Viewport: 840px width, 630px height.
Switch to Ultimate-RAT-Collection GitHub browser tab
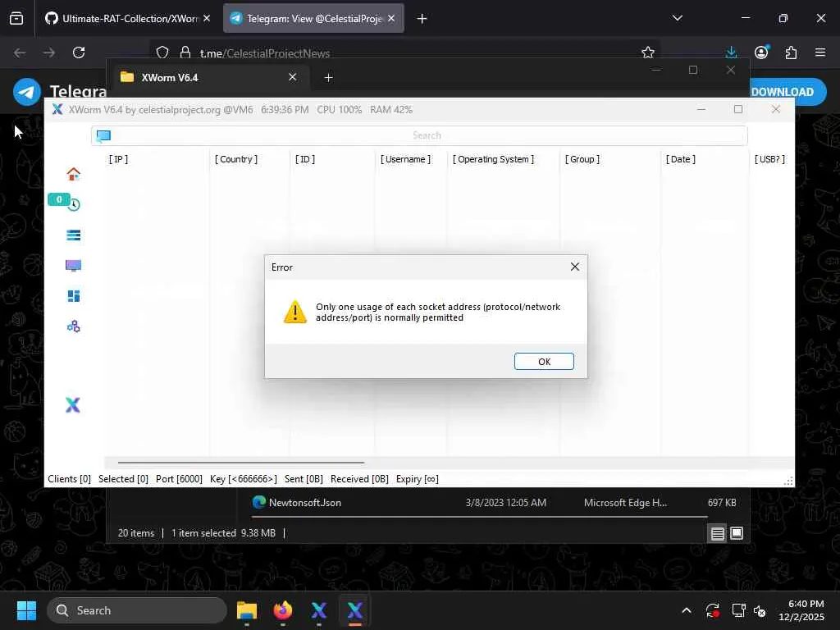pyautogui.click(x=127, y=19)
